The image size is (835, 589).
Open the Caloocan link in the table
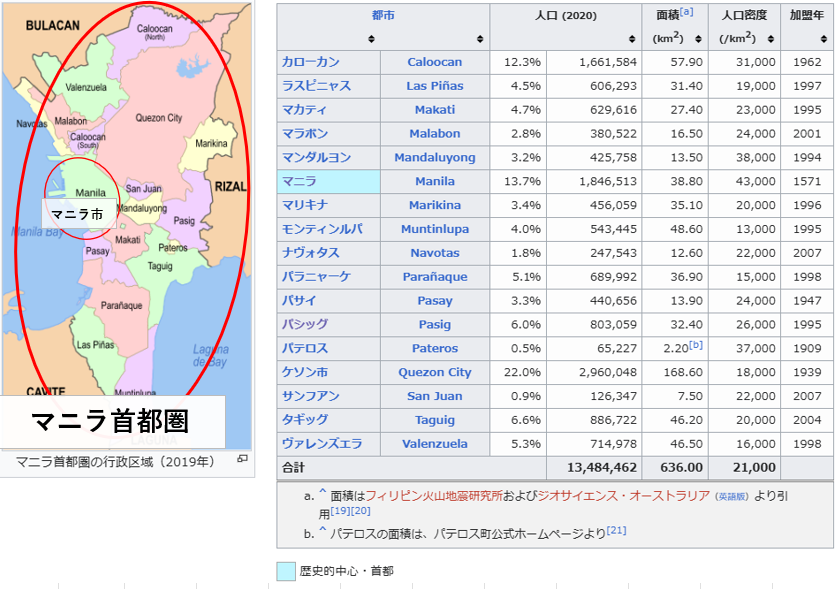[x=435, y=62]
